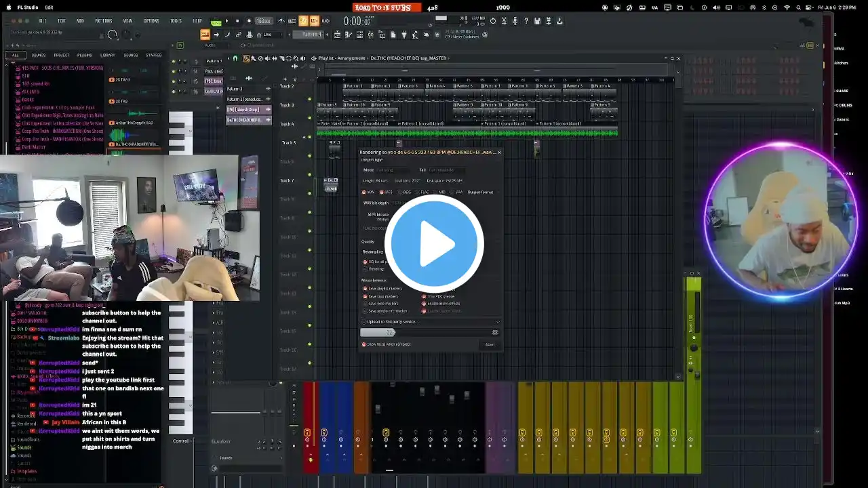Click the transport stop button
868x488 pixels.
click(x=237, y=21)
